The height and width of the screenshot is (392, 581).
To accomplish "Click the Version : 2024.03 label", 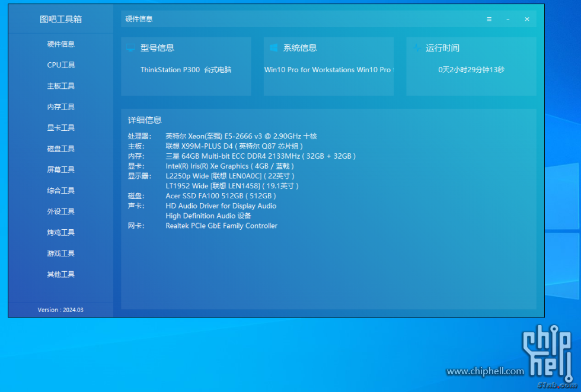I will [x=60, y=310].
